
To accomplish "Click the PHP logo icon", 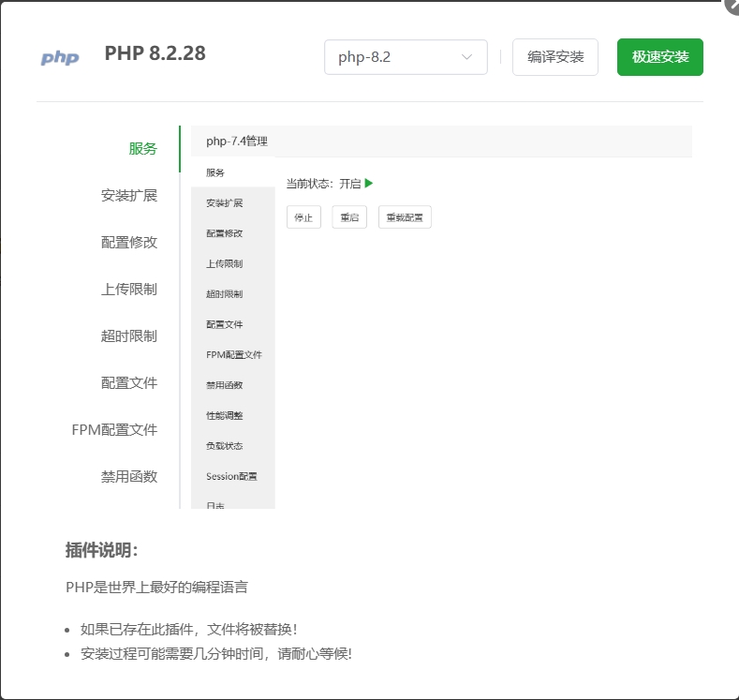I will pyautogui.click(x=60, y=57).
